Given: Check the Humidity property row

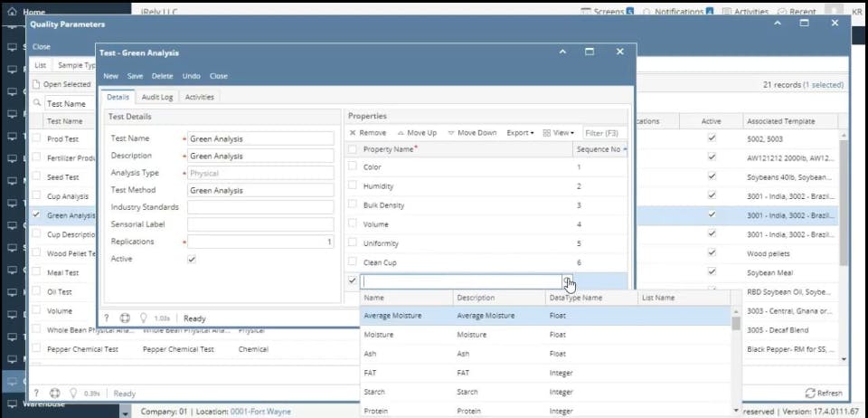Looking at the screenshot, I should click(352, 185).
